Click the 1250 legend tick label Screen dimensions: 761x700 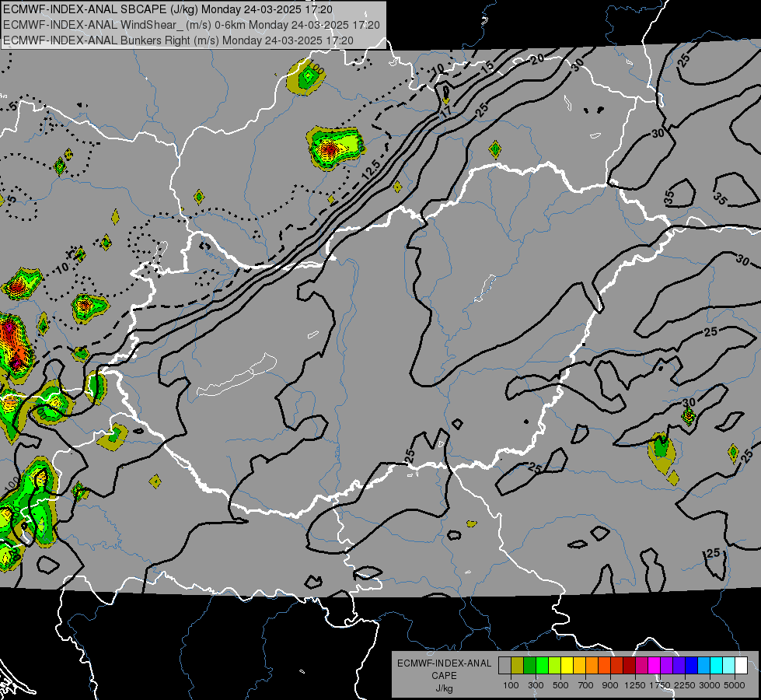tap(635, 685)
